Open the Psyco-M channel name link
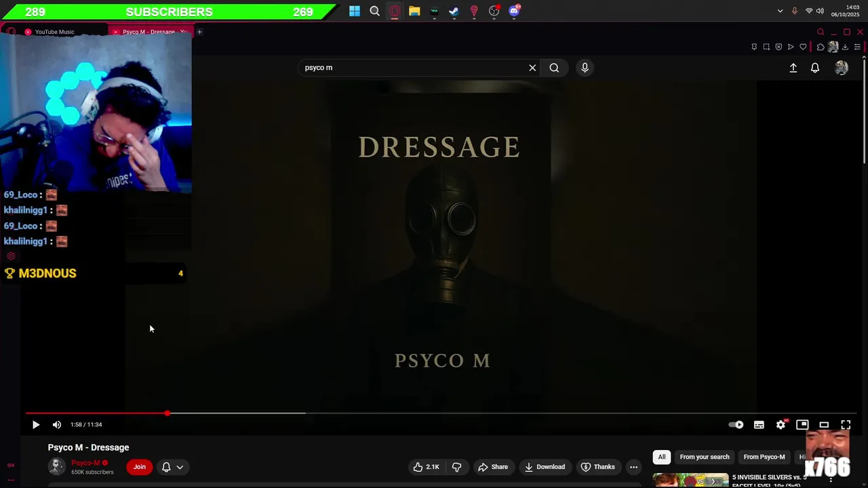The width and height of the screenshot is (868, 488). click(85, 463)
